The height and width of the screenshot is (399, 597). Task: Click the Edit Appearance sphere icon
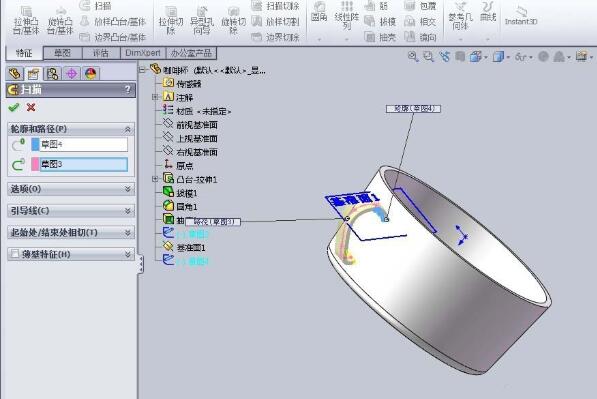[x=543, y=57]
